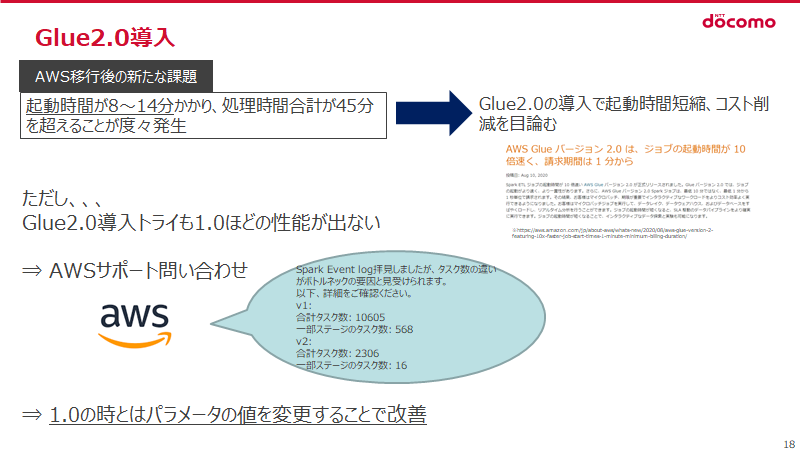The image size is (800, 450).
Task: Click the AWS logo
Action: click(x=135, y=326)
